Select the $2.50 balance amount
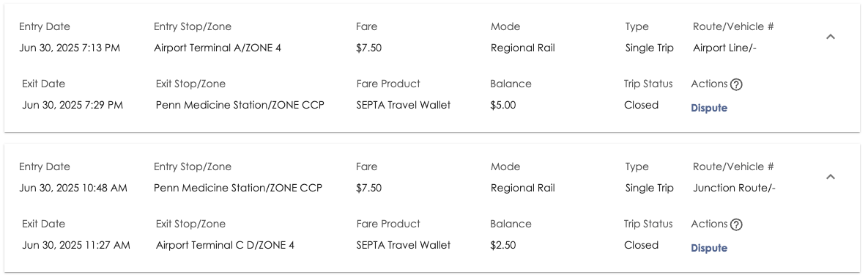Image resolution: width=868 pixels, height=278 pixels. (x=502, y=245)
